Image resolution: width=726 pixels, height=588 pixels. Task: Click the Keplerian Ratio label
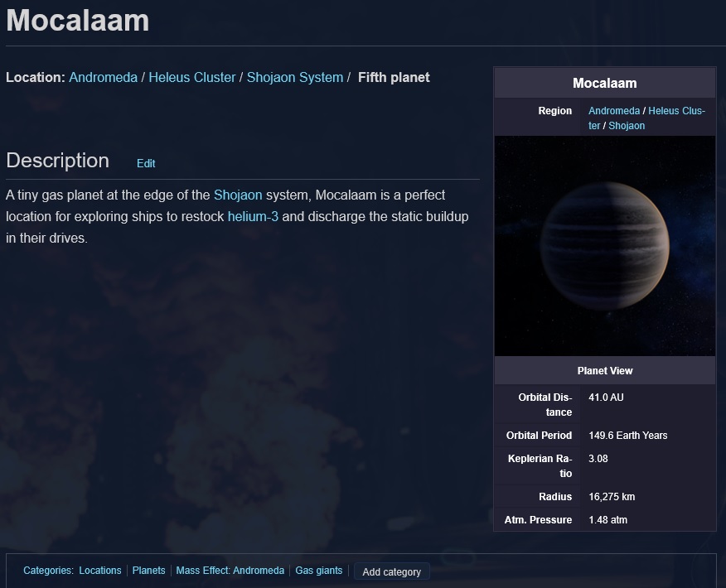tap(540, 466)
